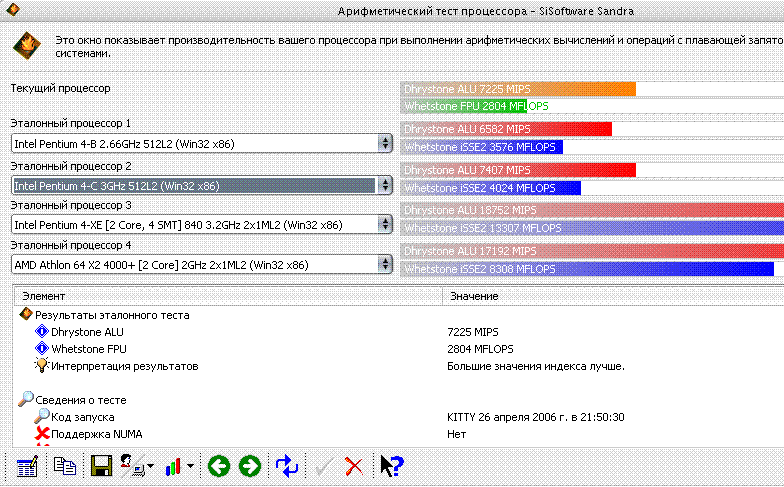Image resolution: width=784 pixels, height=487 pixels.
Task: Click the magnifier icon beside Сведения о тесте
Action: coord(26,399)
